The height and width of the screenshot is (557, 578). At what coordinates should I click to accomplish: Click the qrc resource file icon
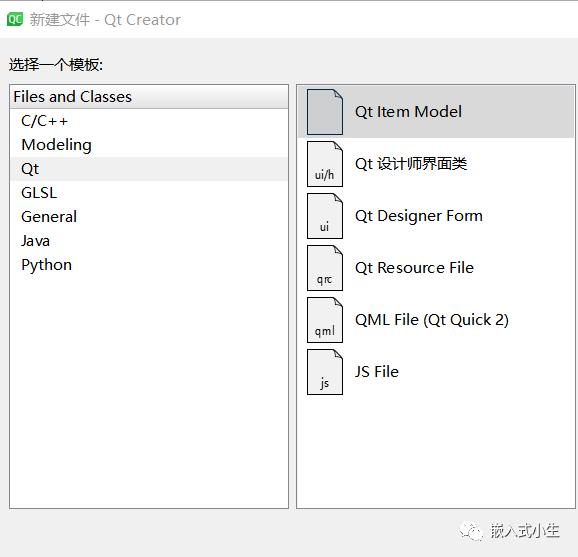325,268
